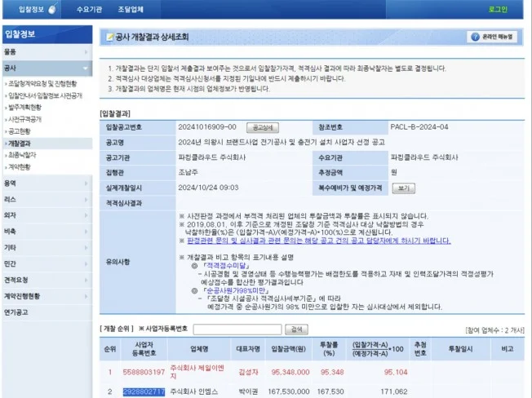The image size is (532, 398).
Task: Click the 적격점수미달 link
Action: pos(228,265)
